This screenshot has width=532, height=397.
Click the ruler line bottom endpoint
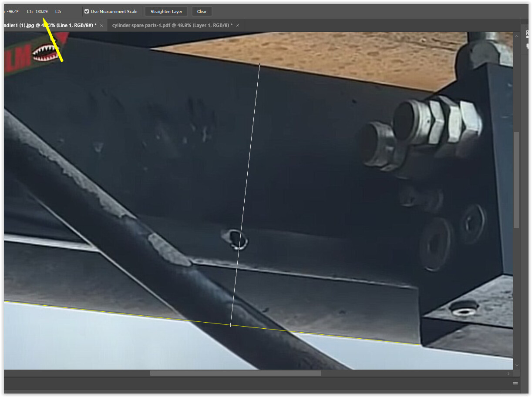coord(230,325)
